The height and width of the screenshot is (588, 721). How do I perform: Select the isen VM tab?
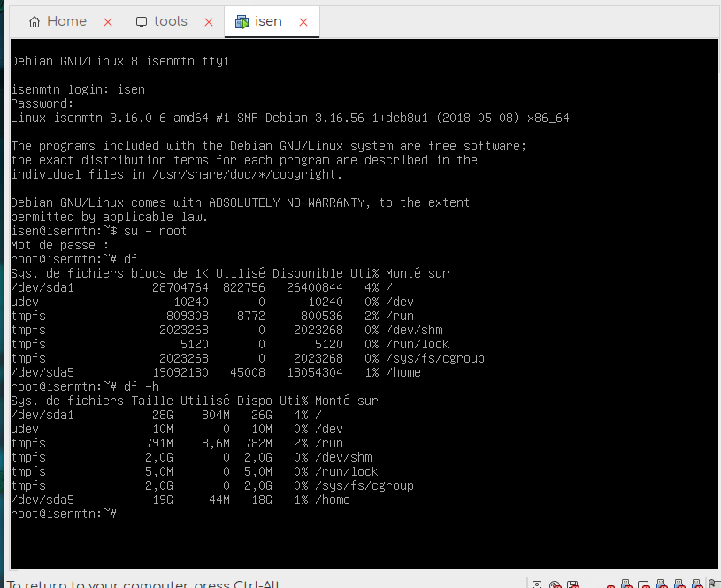[267, 21]
